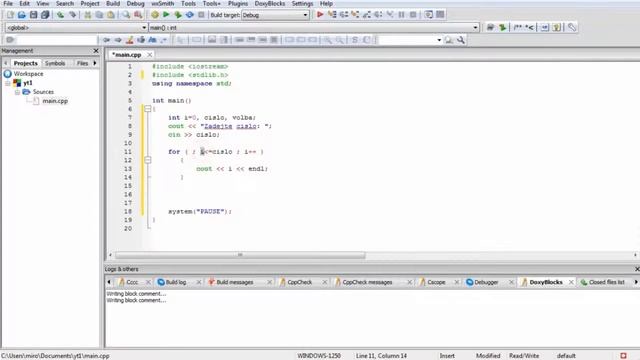Click the Build and run icon
The width and height of the screenshot is (640, 360).
(178, 15)
